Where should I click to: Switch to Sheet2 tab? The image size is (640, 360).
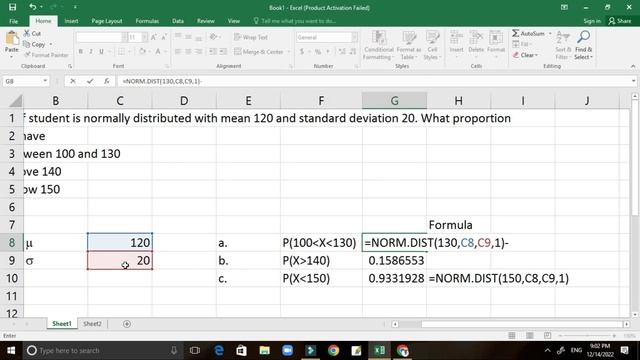click(92, 324)
